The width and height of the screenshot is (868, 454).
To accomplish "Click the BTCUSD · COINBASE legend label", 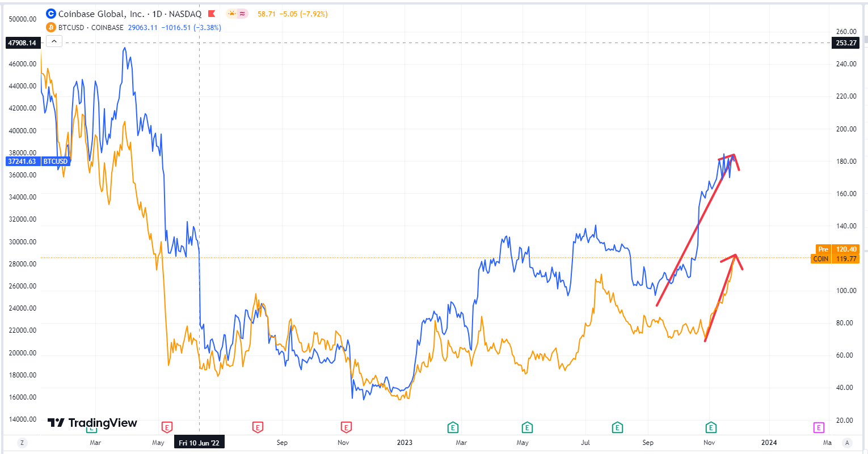I will tap(91, 27).
